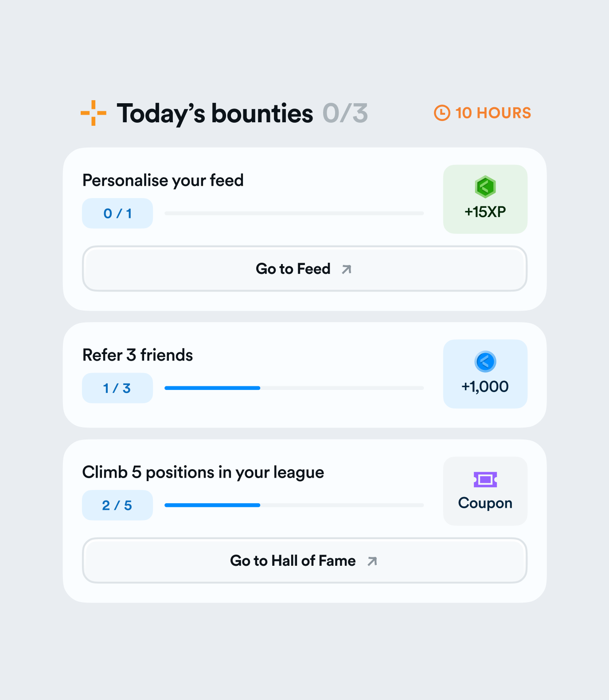Viewport: 609px width, 700px height.
Task: Select the 2 / 5 progress badge
Action: coord(117,505)
